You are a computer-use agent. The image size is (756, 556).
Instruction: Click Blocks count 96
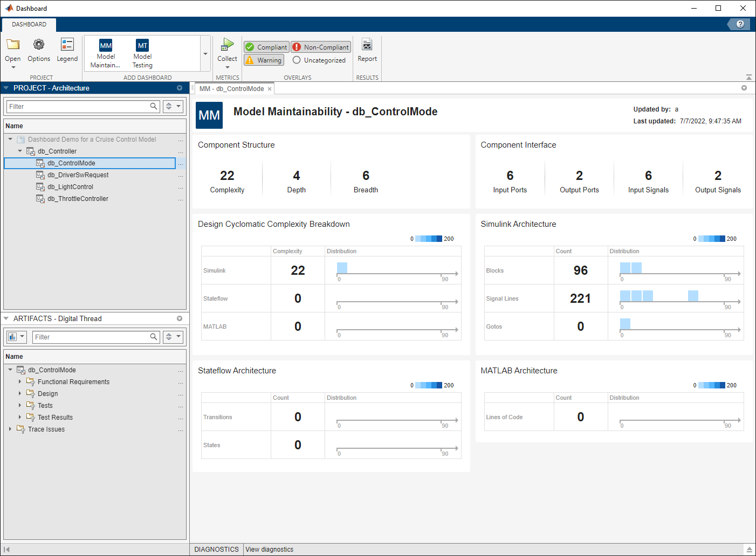pyautogui.click(x=581, y=270)
